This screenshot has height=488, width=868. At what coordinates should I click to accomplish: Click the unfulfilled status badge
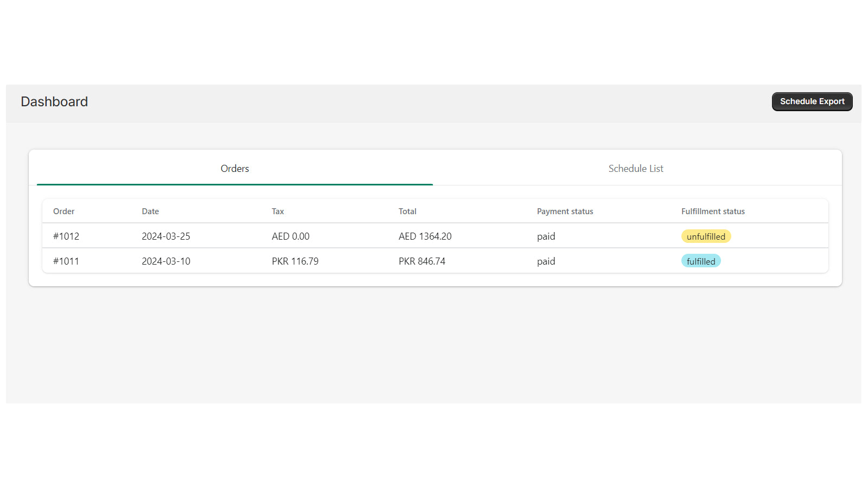tap(706, 236)
